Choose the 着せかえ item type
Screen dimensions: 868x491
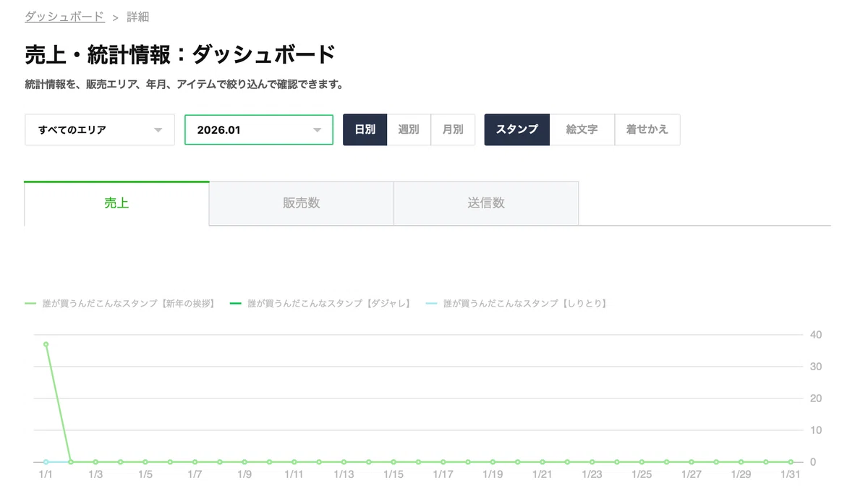tap(647, 129)
